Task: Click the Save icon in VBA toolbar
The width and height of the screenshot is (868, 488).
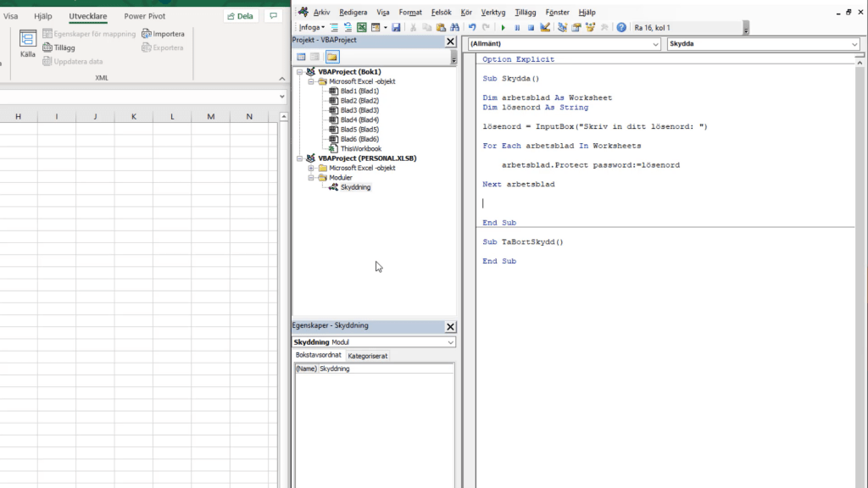Action: [x=396, y=28]
